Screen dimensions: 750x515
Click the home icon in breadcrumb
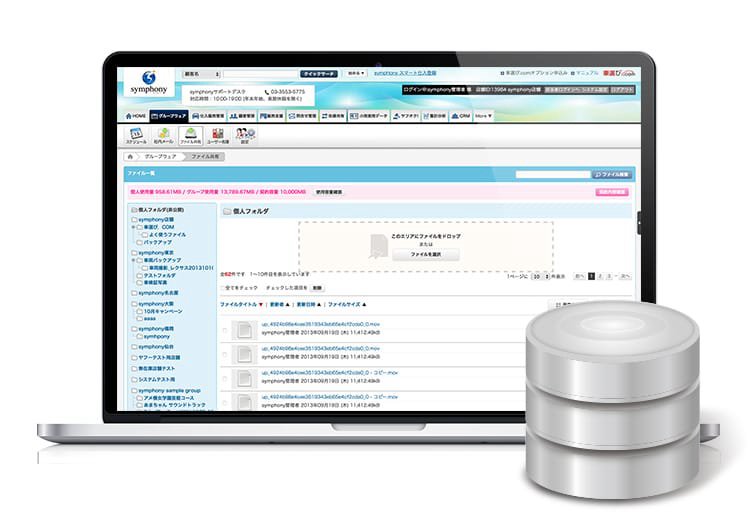130,156
